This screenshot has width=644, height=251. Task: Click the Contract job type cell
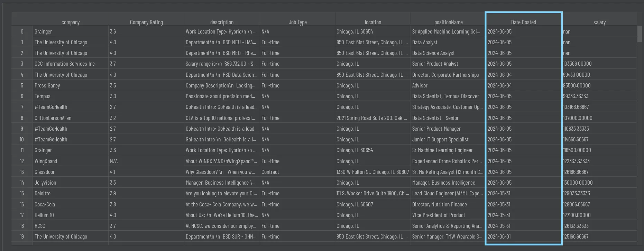(270, 172)
